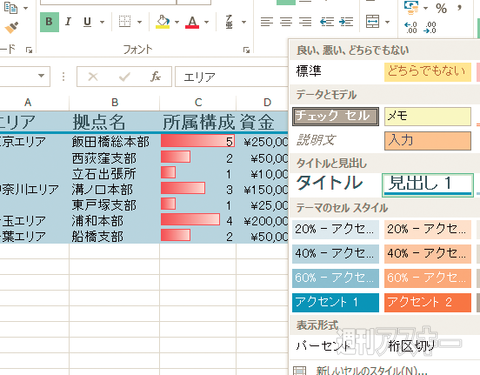
Task: Cancel formula bar entry
Action: click(x=93, y=77)
